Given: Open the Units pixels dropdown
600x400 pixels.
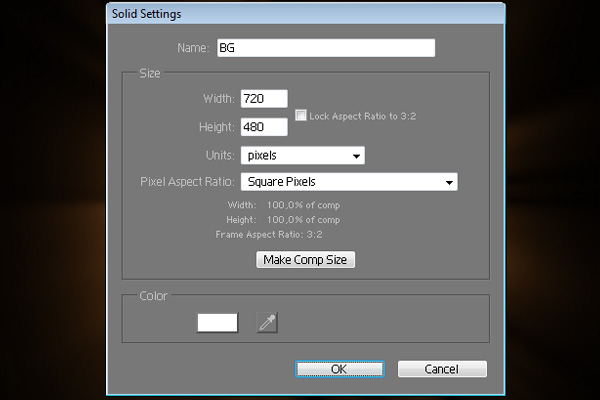Looking at the screenshot, I should pyautogui.click(x=303, y=155).
